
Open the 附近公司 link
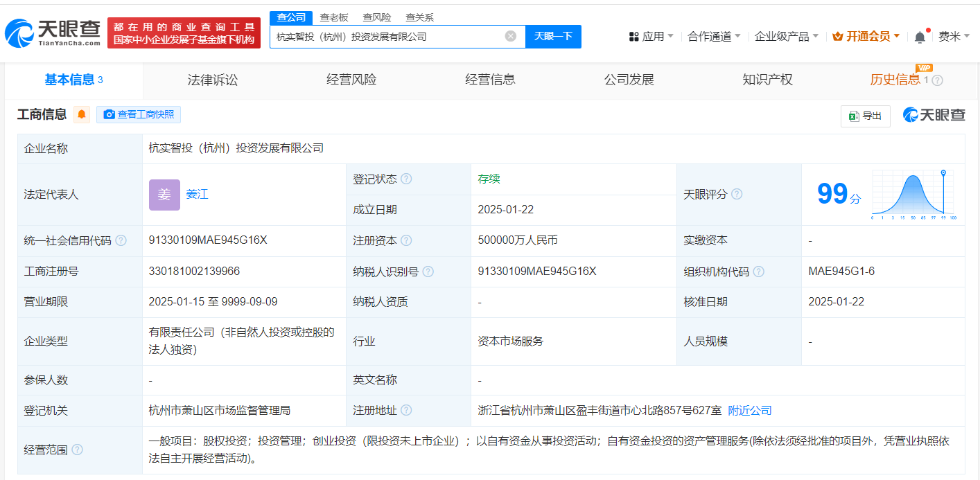point(749,410)
